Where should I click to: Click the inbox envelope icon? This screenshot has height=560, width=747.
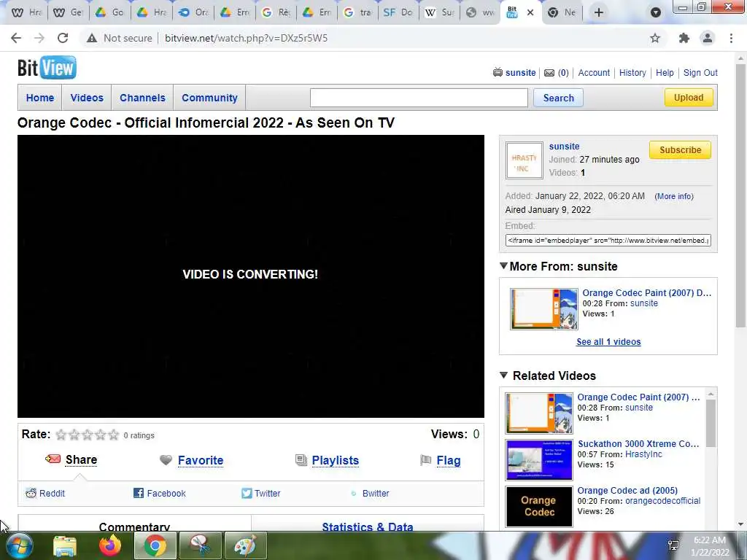click(549, 73)
